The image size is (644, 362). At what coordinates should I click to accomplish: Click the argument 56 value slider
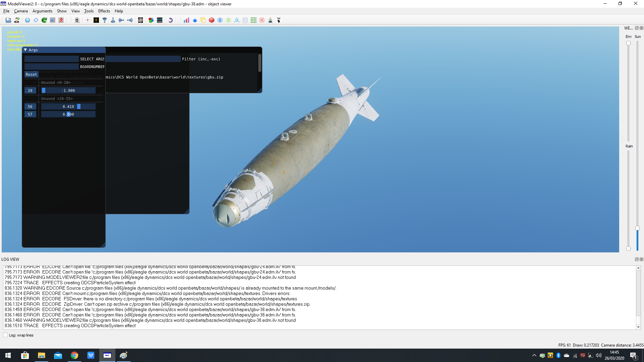(x=68, y=107)
